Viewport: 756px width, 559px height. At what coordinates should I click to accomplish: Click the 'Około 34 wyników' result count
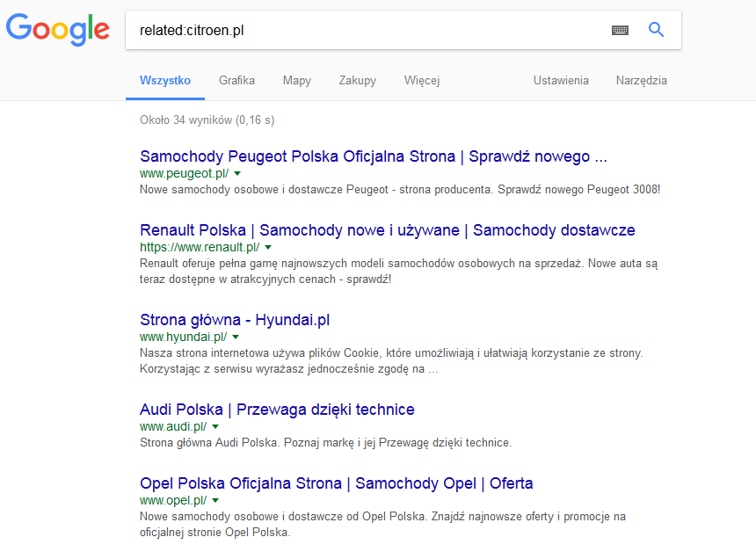point(207,120)
